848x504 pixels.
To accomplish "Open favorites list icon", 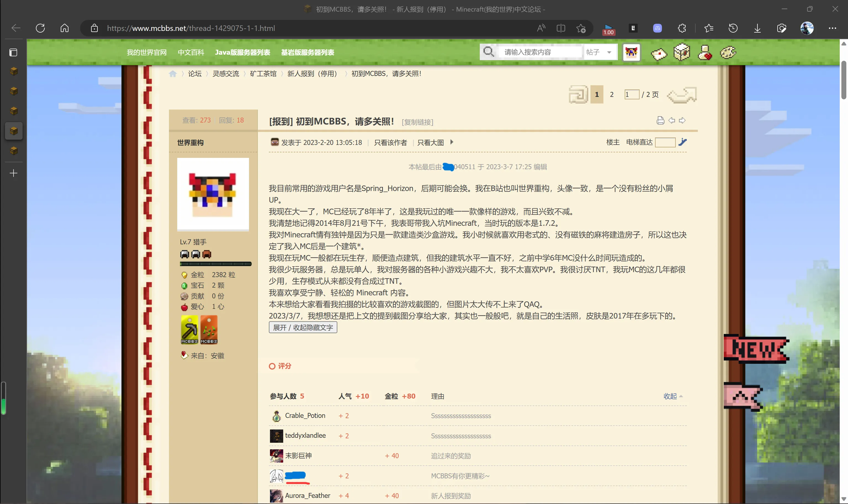I will 709,28.
